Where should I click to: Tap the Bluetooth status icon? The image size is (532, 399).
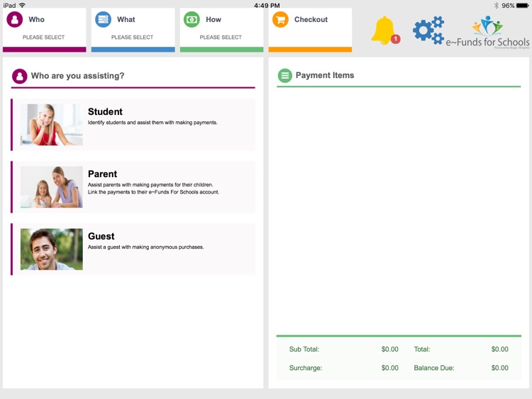tap(496, 6)
